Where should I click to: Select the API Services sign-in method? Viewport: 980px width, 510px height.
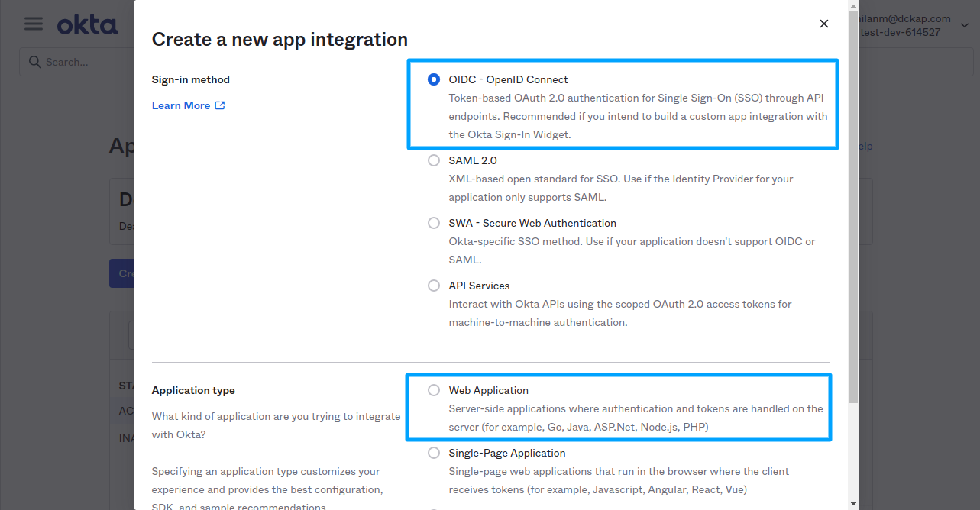click(x=433, y=286)
